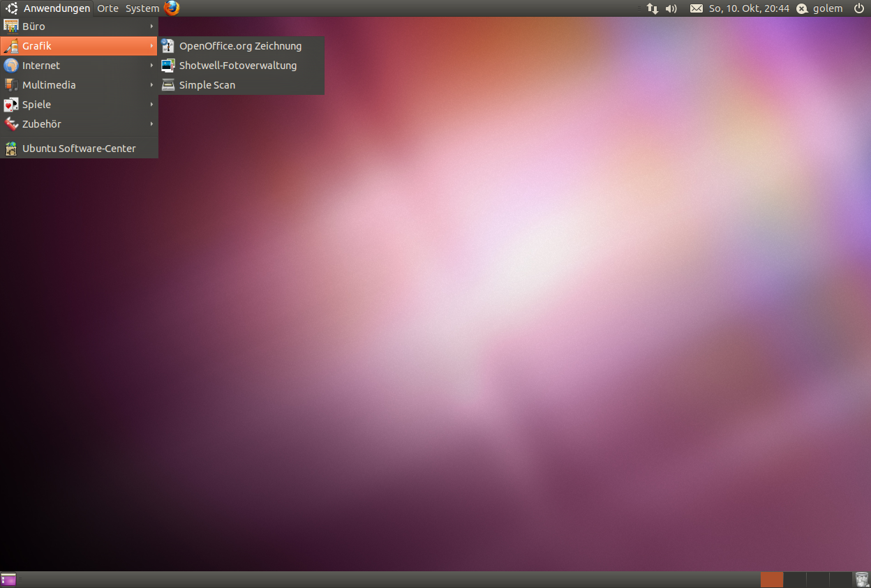Click the Grafik category icon
The height and width of the screenshot is (588, 871).
11,46
